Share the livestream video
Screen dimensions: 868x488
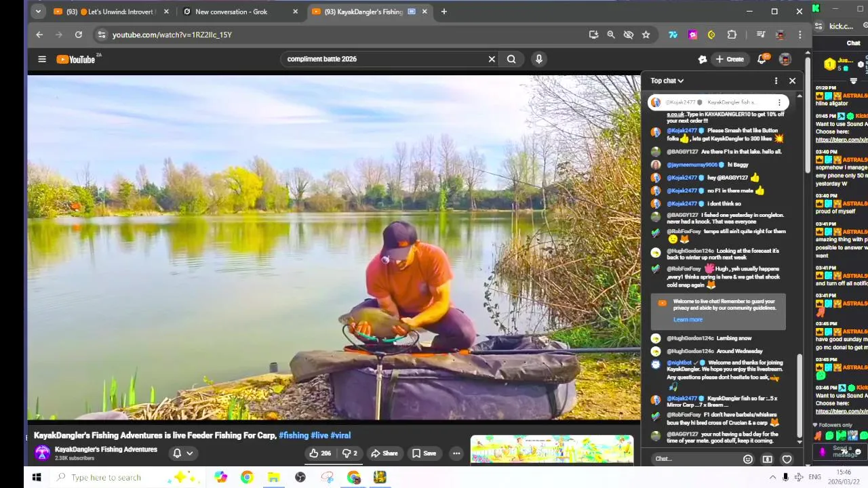384,453
